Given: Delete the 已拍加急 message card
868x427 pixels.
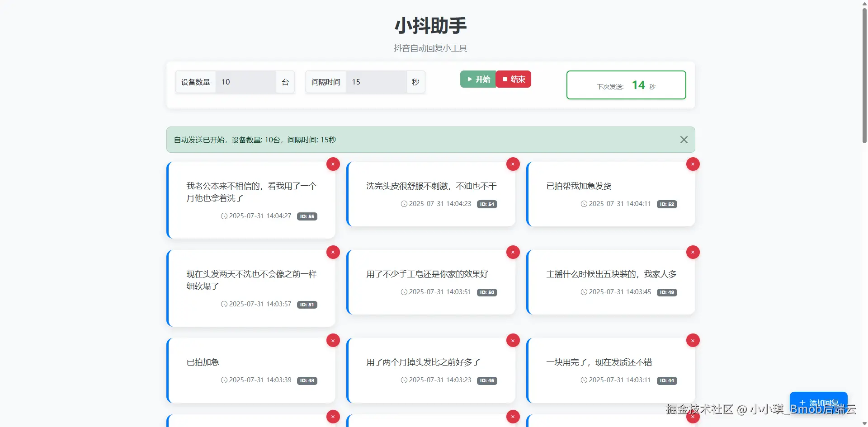Looking at the screenshot, I should 333,340.
